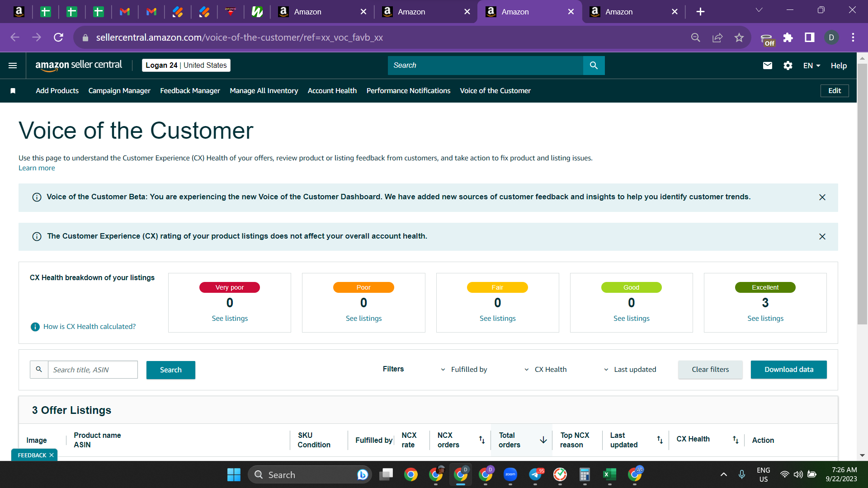See listings under Excellent

point(765,319)
